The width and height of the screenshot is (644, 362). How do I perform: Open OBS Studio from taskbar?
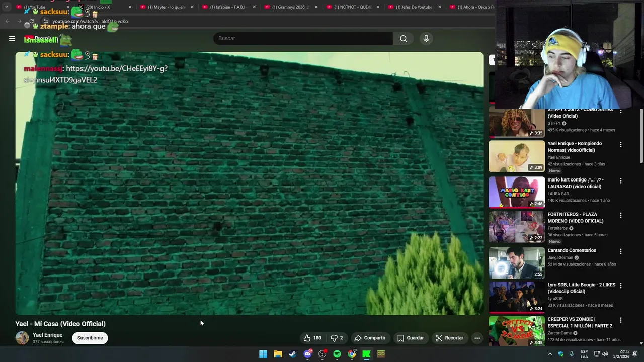pos(322,354)
